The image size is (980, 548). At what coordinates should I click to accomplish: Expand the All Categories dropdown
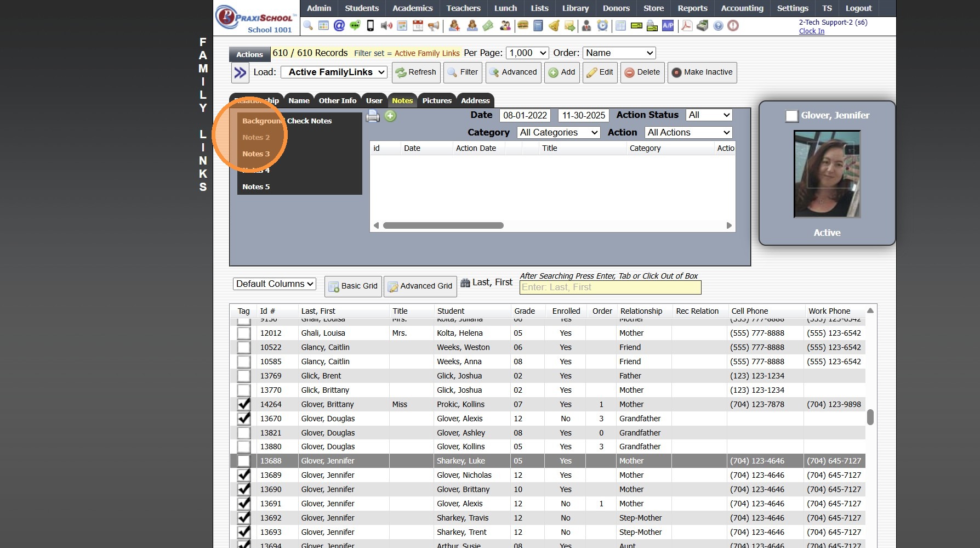click(x=559, y=133)
